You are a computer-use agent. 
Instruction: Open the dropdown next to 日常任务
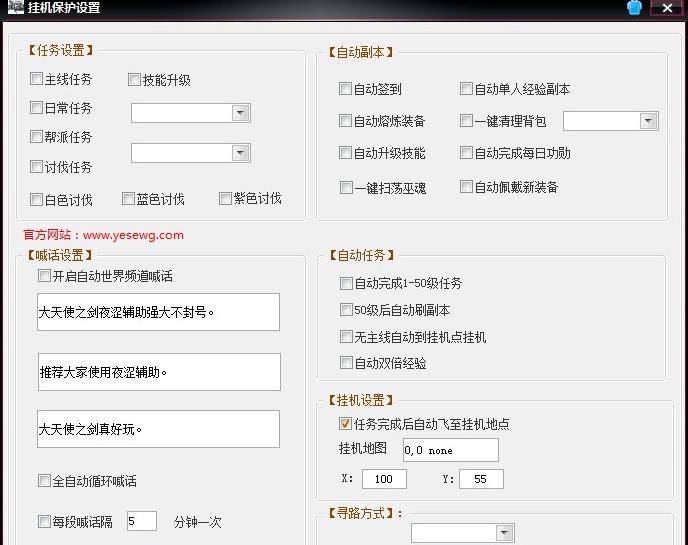click(240, 113)
